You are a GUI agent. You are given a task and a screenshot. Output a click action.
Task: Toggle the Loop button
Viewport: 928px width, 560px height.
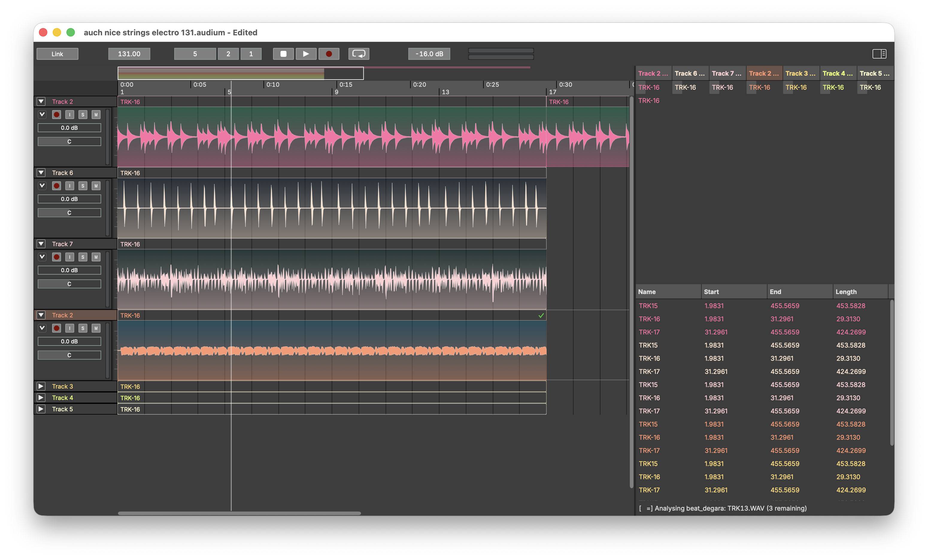click(x=359, y=54)
